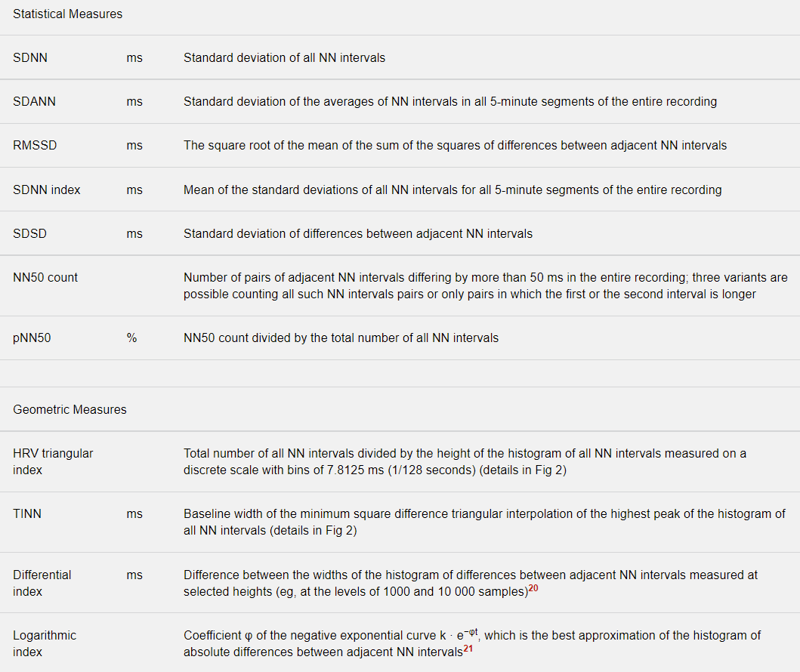Click the Geometric Measures section header
Image resolution: width=800 pixels, height=672 pixels.
pyautogui.click(x=69, y=409)
